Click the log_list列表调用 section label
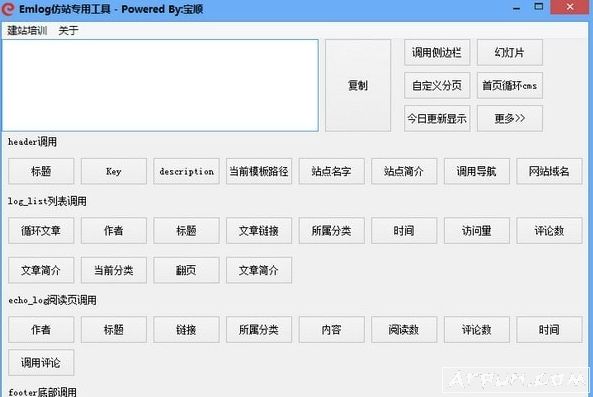The image size is (593, 397). click(47, 201)
